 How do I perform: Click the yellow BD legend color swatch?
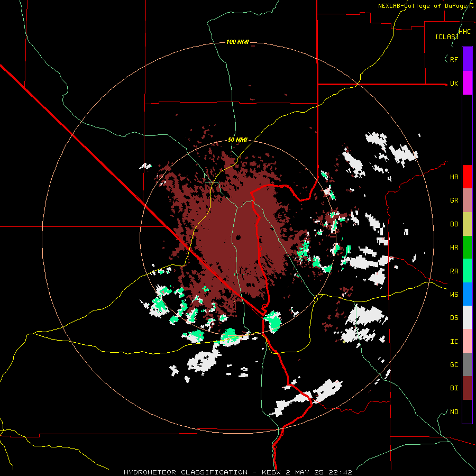(x=467, y=224)
